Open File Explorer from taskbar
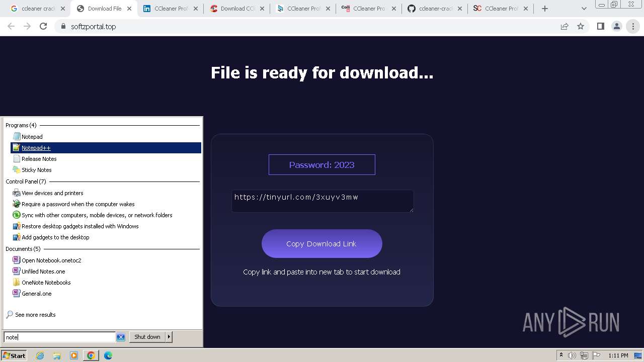Image resolution: width=644 pixels, height=362 pixels. [x=57, y=355]
